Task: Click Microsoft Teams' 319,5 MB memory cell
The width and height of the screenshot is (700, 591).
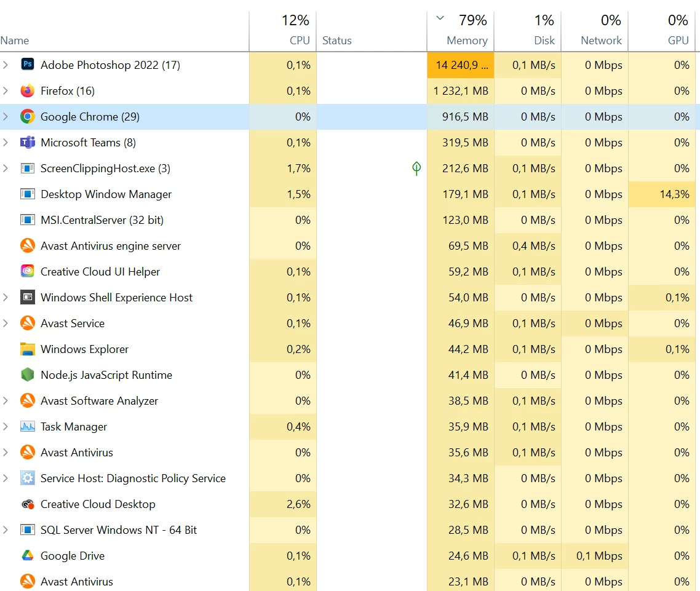Action: pyautogui.click(x=461, y=143)
